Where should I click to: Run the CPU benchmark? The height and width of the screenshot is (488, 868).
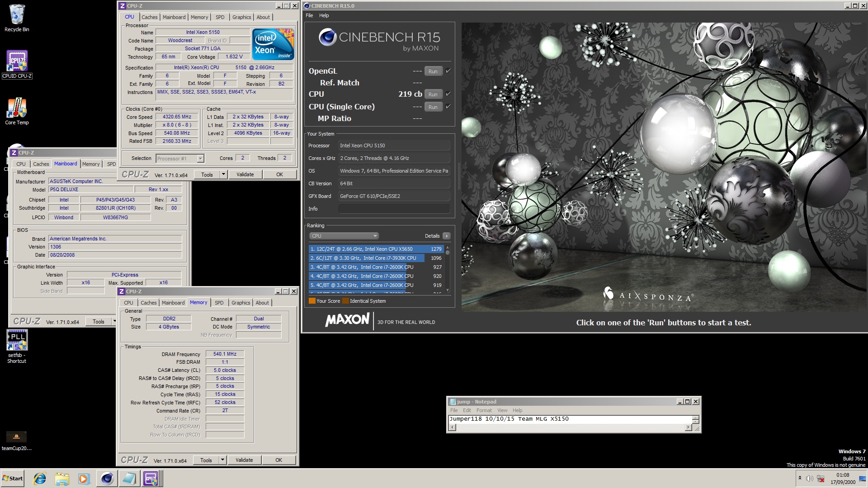(433, 94)
